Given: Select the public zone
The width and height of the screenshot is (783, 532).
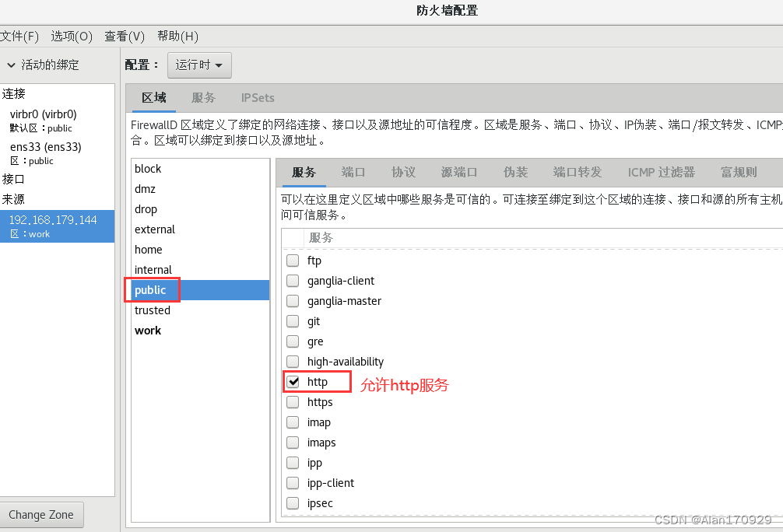Looking at the screenshot, I should pos(200,290).
